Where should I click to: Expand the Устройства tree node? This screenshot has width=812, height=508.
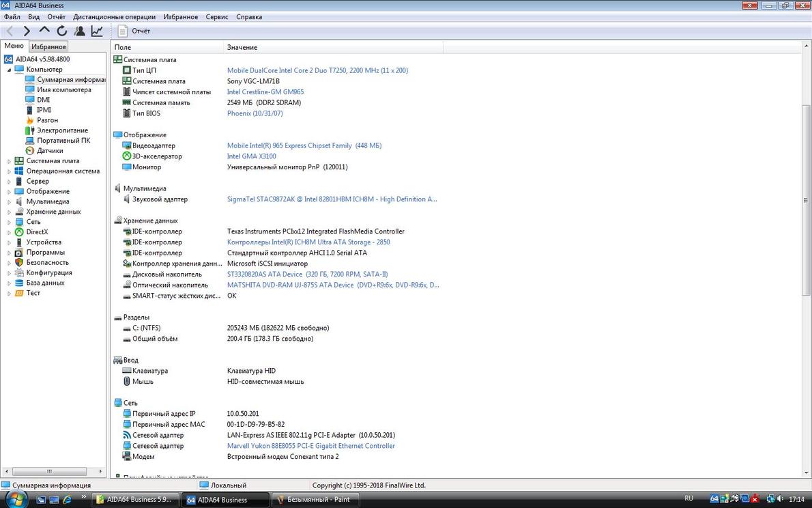[x=9, y=242]
